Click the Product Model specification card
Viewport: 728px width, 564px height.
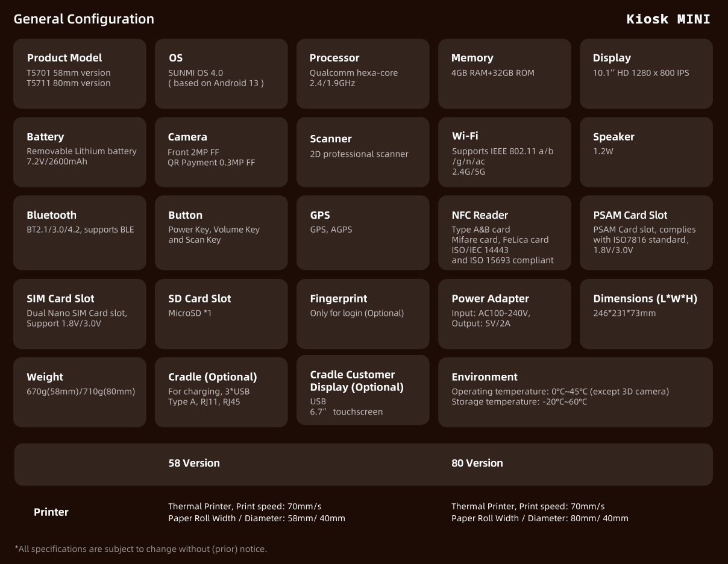80,74
